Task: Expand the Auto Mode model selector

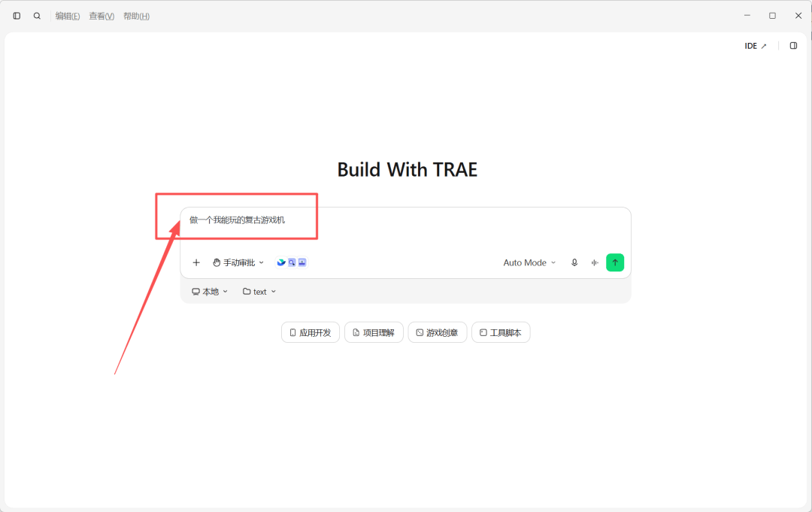Action: (529, 262)
